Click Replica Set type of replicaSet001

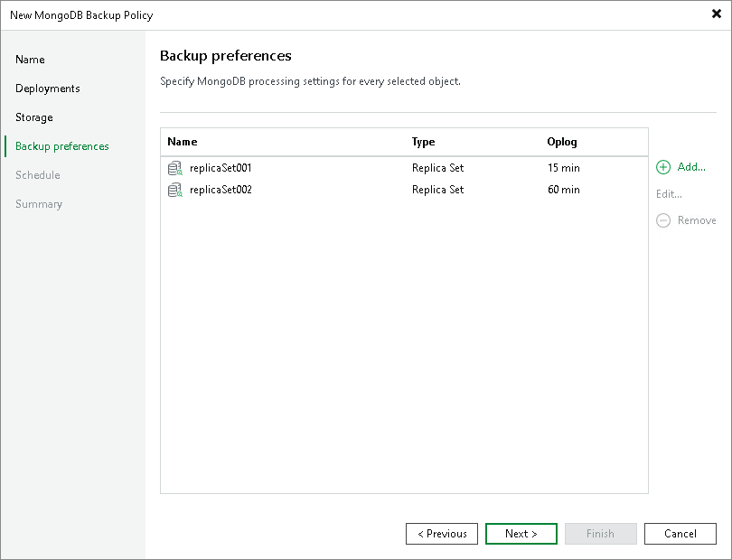coord(438,168)
